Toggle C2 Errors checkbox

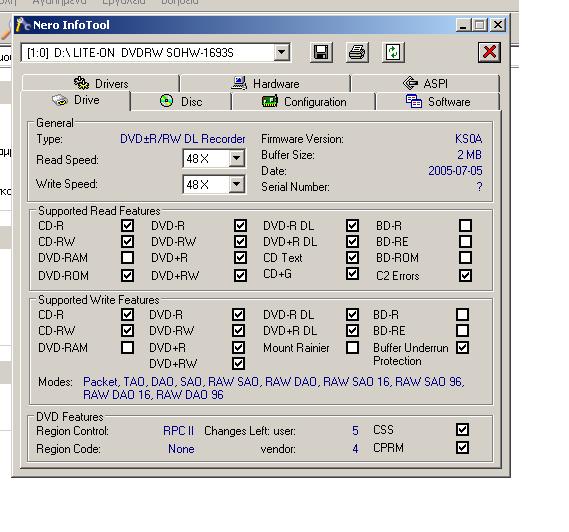pos(466,275)
